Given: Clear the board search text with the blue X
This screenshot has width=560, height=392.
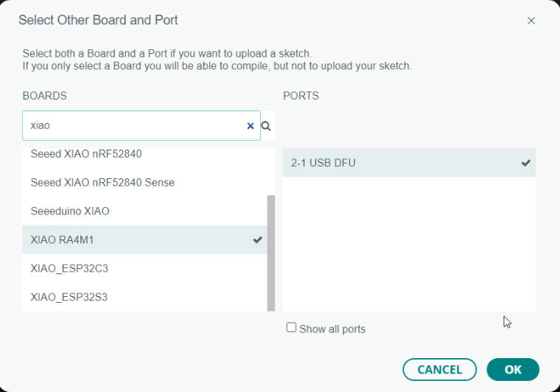Looking at the screenshot, I should point(251,126).
